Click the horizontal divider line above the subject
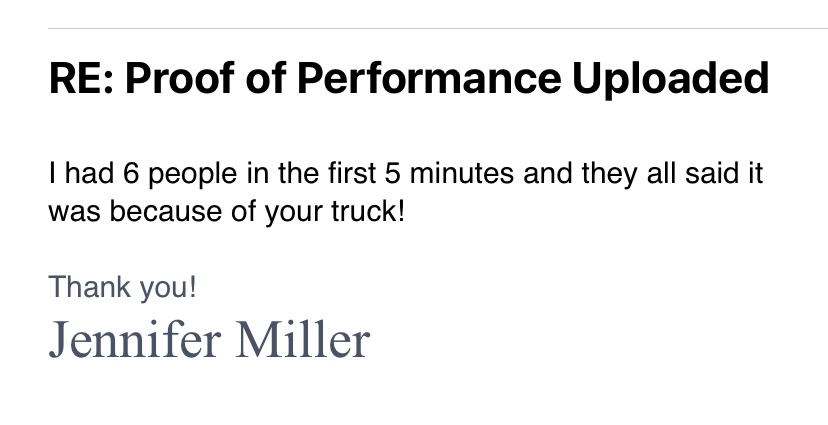 [x=438, y=29]
